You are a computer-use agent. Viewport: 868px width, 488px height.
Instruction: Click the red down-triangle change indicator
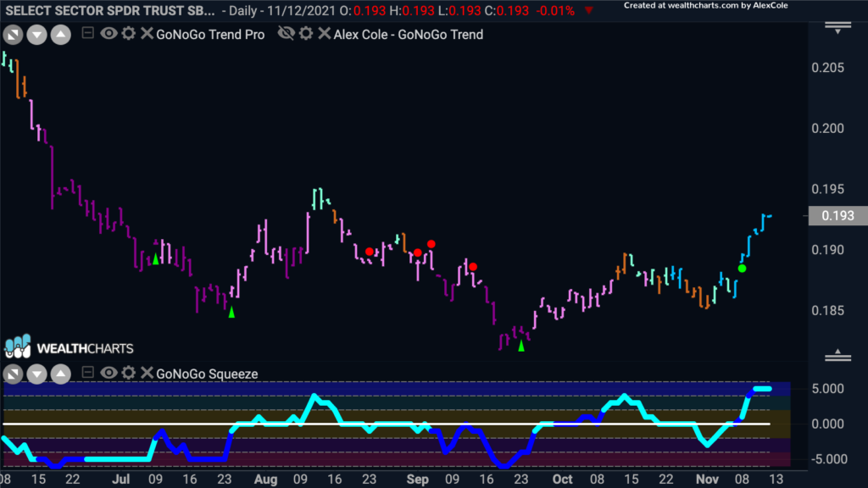(x=588, y=10)
